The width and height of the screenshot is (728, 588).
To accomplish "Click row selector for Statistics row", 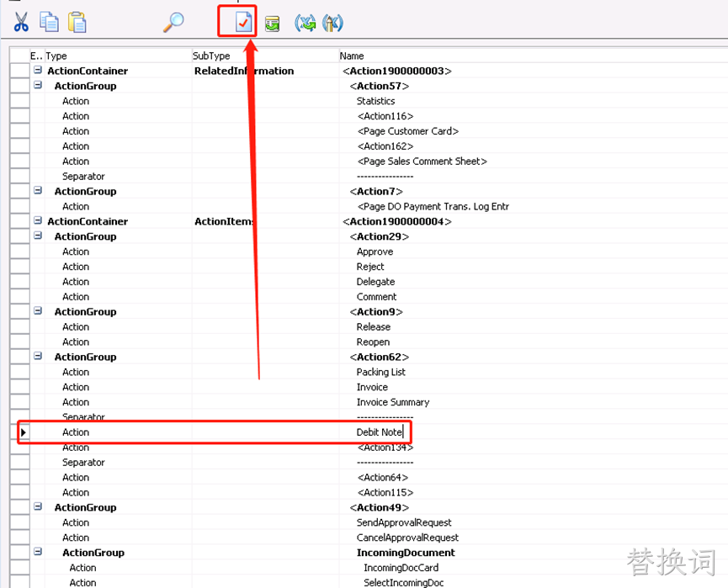I will click(x=20, y=101).
